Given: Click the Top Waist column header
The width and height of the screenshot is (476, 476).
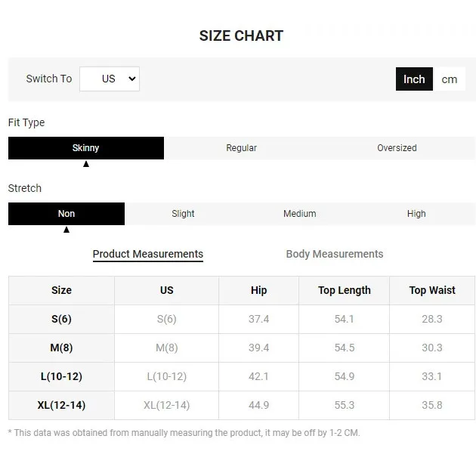Looking at the screenshot, I should click(432, 291).
